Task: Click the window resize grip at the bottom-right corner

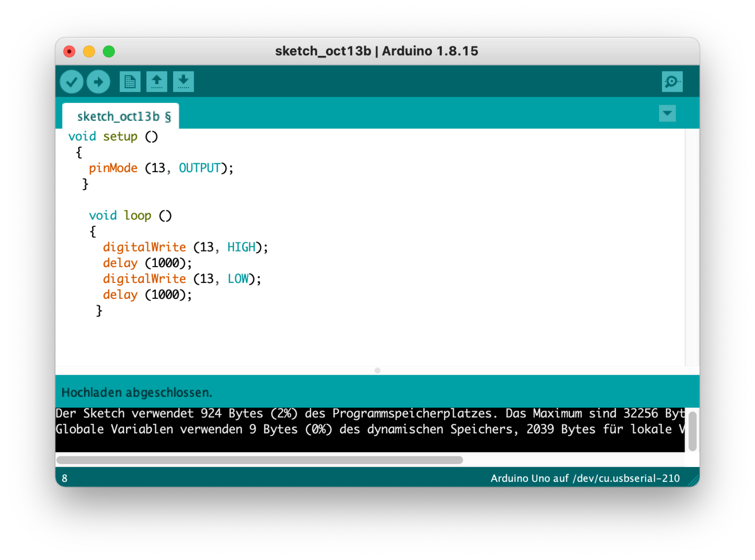Action: (694, 481)
